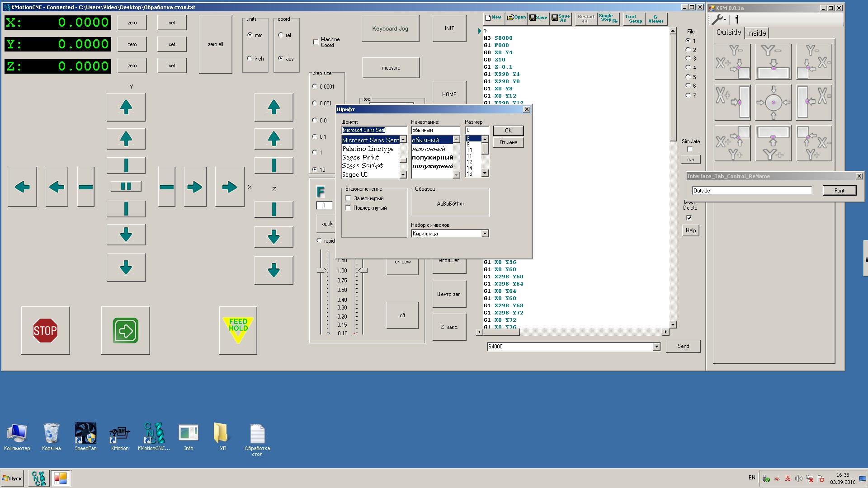Click the center hole probing icon
Viewport: 868px width, 488px height.
pyautogui.click(x=773, y=103)
